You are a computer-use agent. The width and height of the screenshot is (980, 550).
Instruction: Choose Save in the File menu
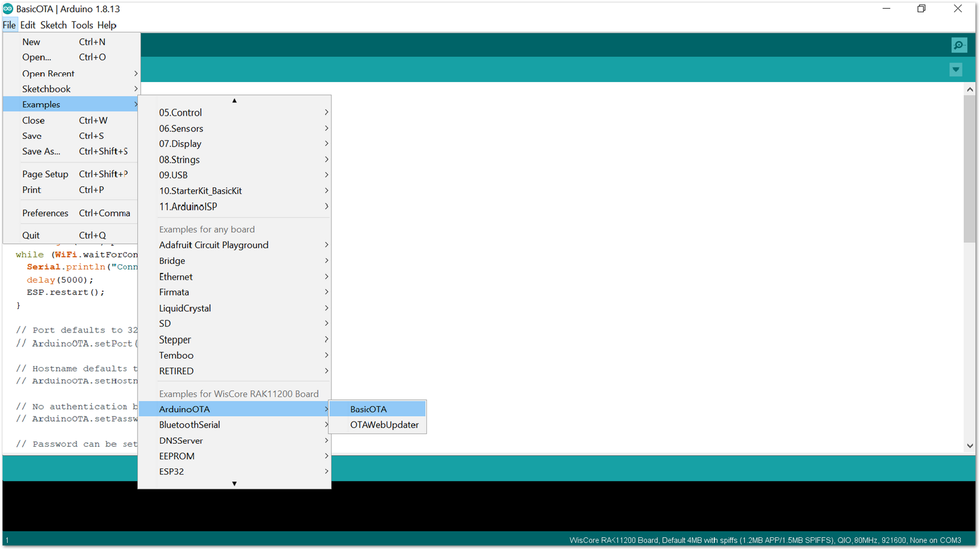[71, 136]
